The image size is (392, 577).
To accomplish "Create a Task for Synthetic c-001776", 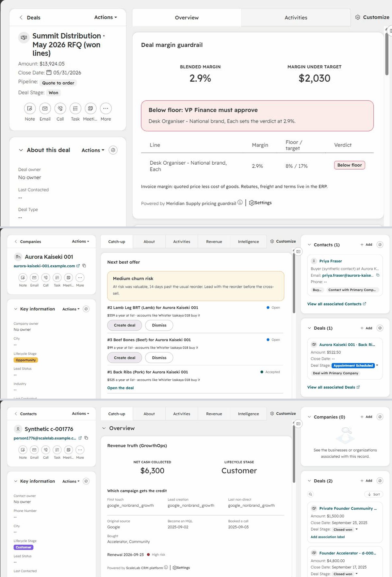I will click(57, 450).
